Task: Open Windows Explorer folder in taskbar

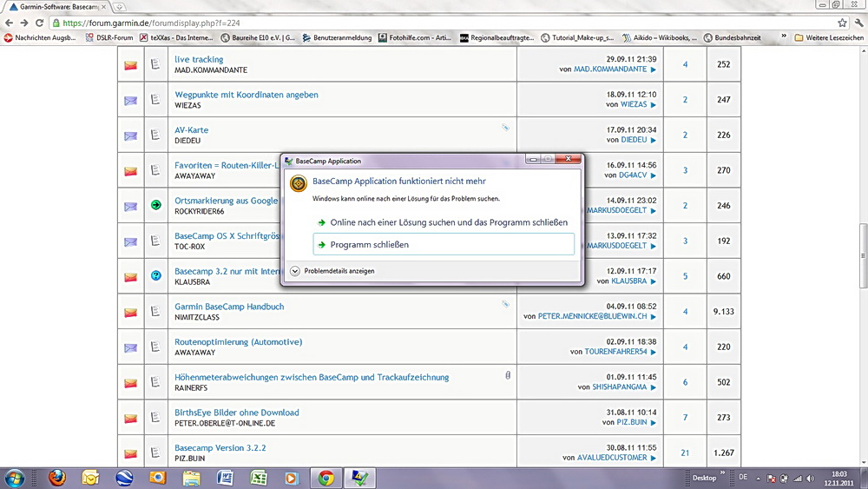Action: [191, 478]
